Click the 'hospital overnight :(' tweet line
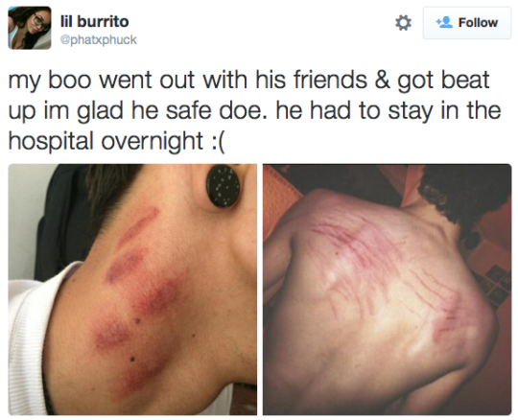The image size is (518, 420). tap(116, 141)
